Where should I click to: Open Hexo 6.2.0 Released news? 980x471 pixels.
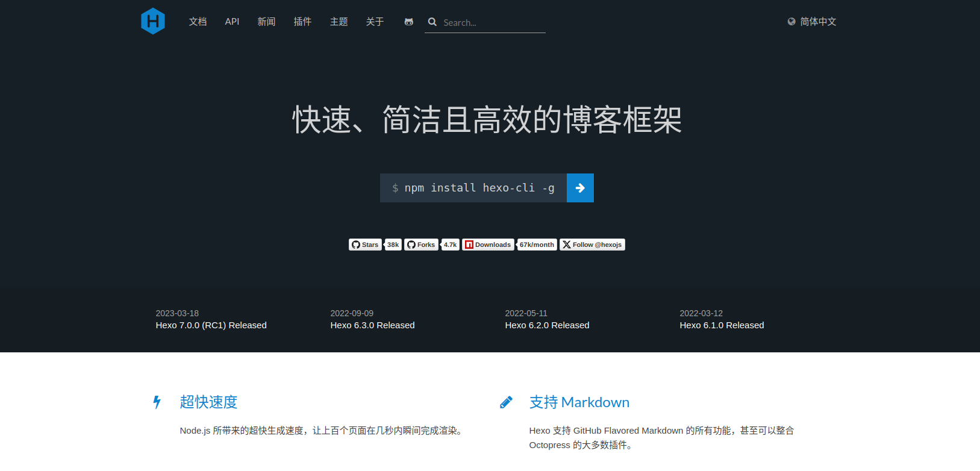coord(547,325)
